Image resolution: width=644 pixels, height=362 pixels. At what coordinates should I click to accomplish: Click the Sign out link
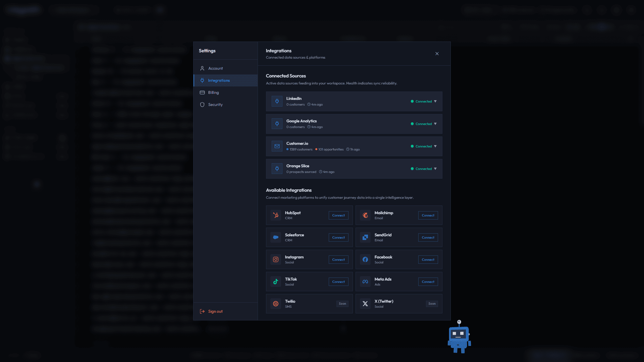215,311
